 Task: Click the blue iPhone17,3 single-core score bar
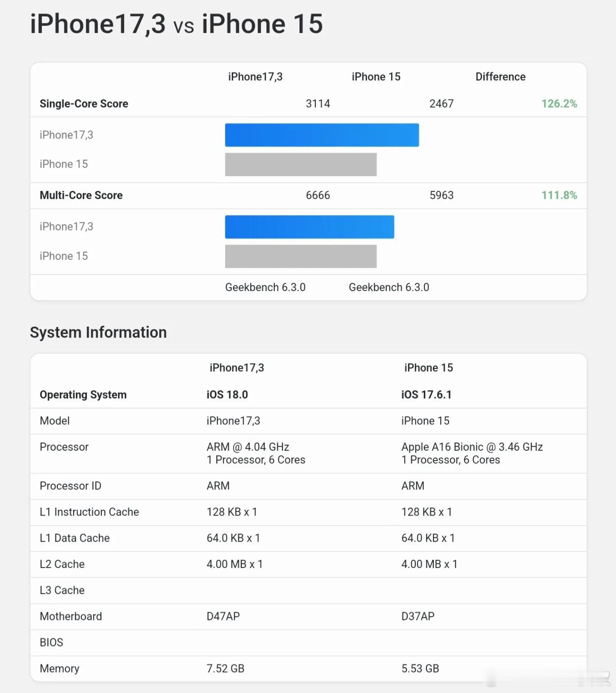pos(322,135)
